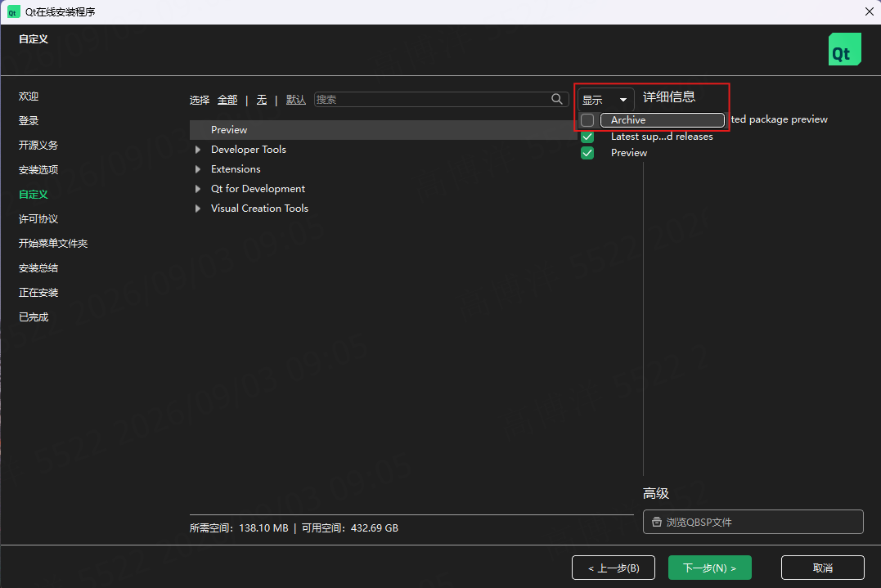Expand the Visual Creation Tools node
Viewport: 881px width, 588px height.
tap(198, 209)
